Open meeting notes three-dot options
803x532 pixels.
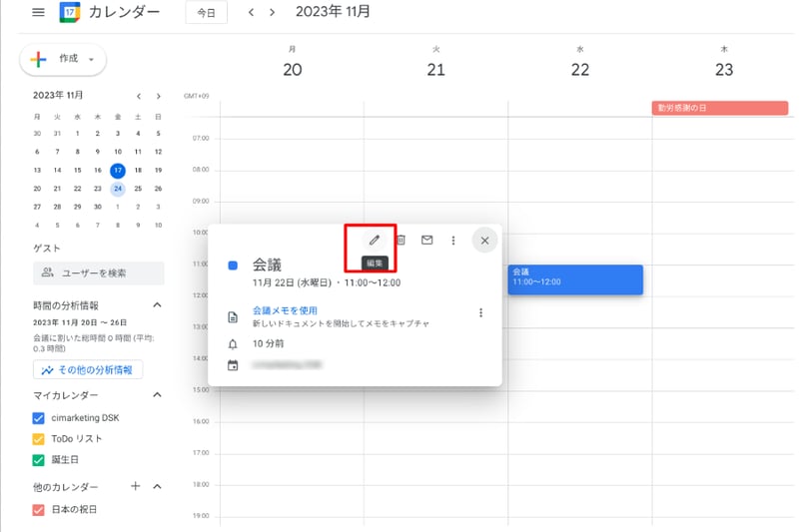click(x=480, y=312)
